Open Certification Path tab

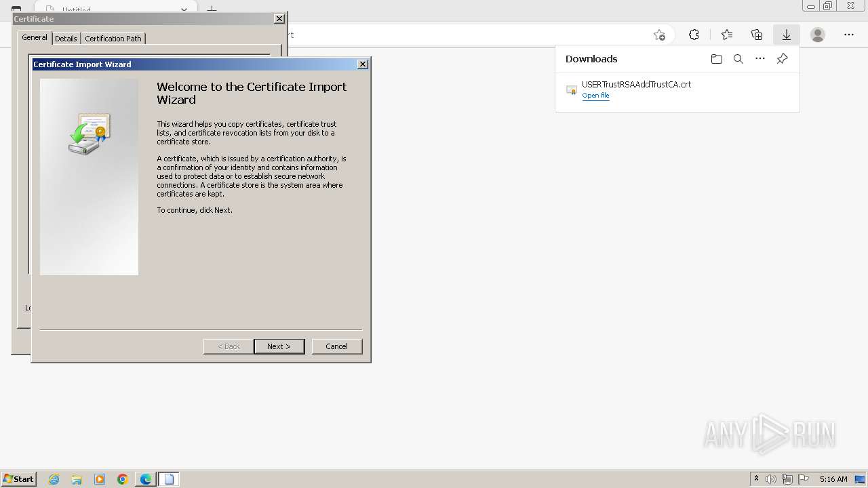113,39
